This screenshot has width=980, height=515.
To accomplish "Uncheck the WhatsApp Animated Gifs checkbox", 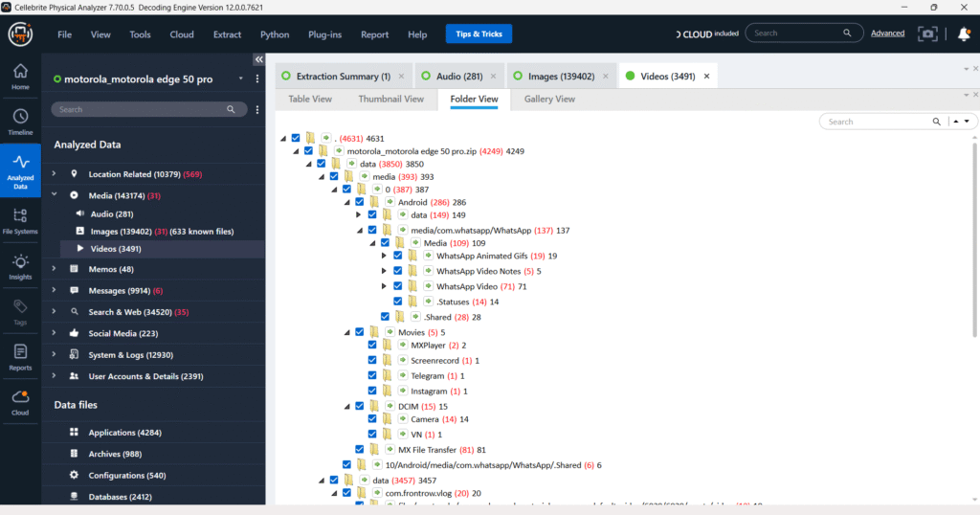I will [x=397, y=256].
